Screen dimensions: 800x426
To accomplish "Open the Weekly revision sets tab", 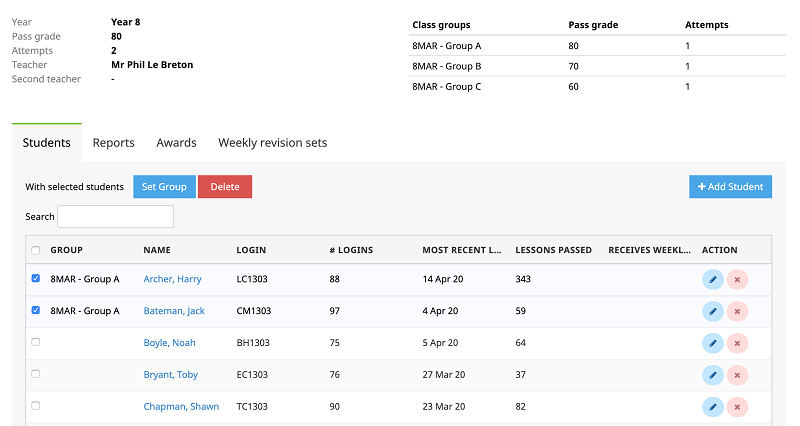I will (272, 143).
